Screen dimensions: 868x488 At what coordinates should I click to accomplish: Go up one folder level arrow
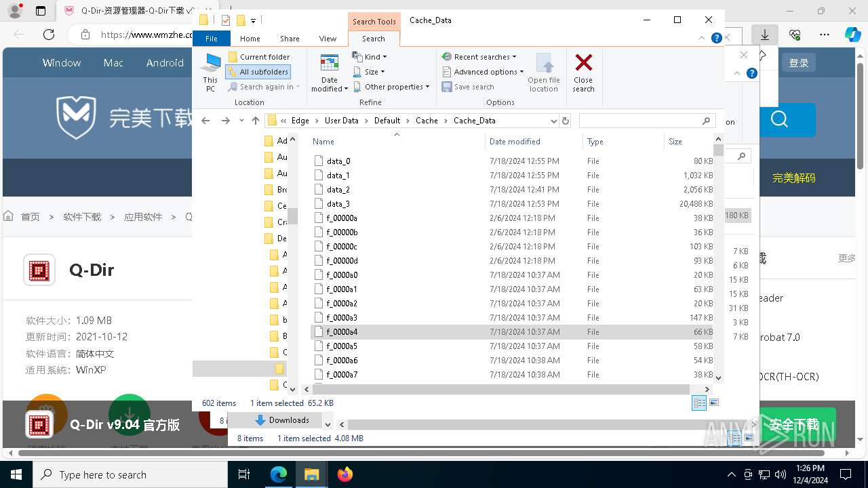pos(256,121)
